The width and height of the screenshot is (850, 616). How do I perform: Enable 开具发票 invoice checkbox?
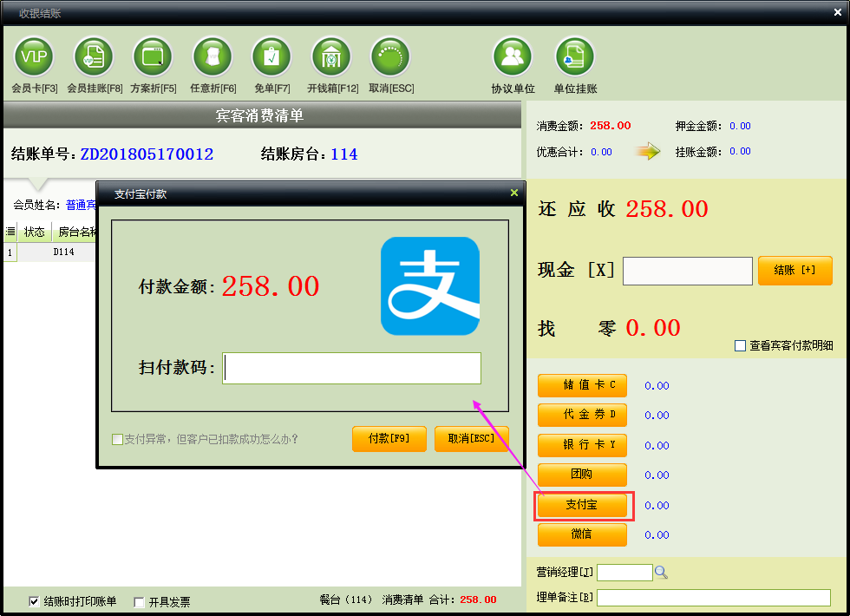pos(139,602)
